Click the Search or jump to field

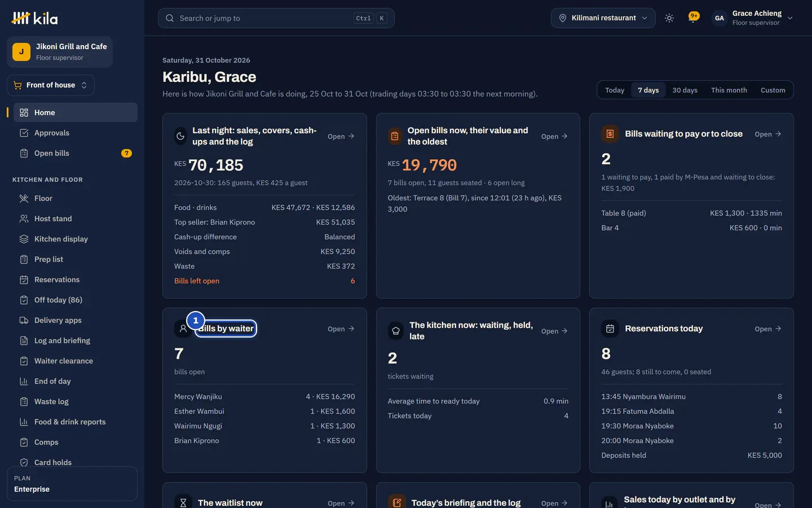pyautogui.click(x=276, y=18)
